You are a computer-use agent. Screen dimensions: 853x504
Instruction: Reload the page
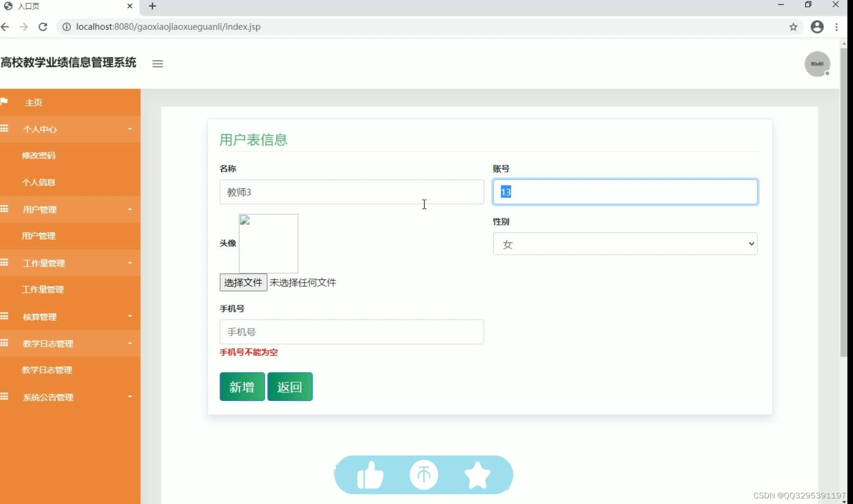[43, 27]
